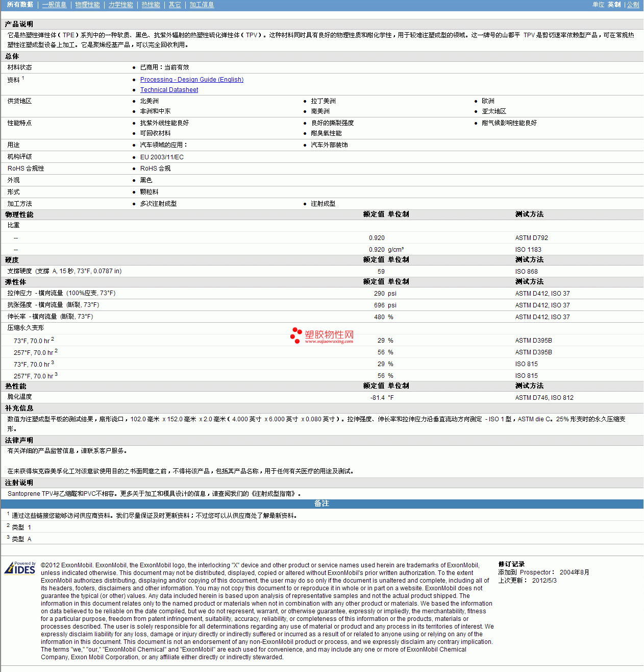Select 英制 units
The width and height of the screenshot is (644, 672).
(x=614, y=5)
